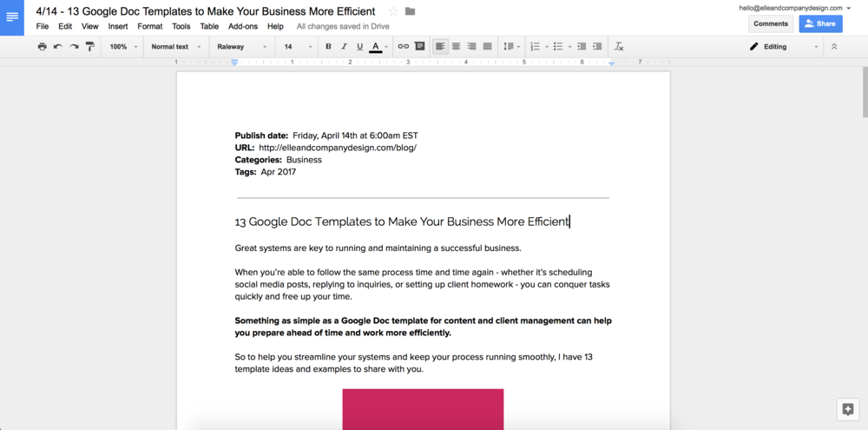The width and height of the screenshot is (868, 430).
Task: Redo the last action
Action: click(x=74, y=47)
